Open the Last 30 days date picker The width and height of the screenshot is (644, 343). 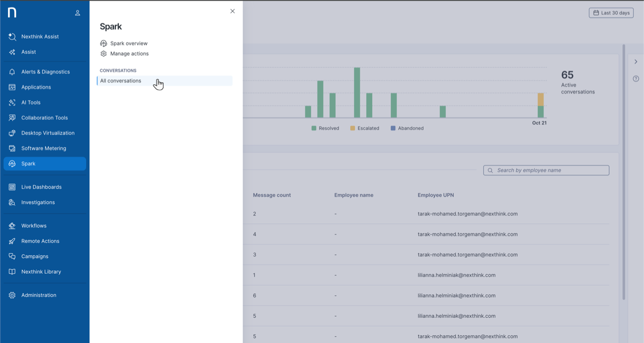pos(611,13)
